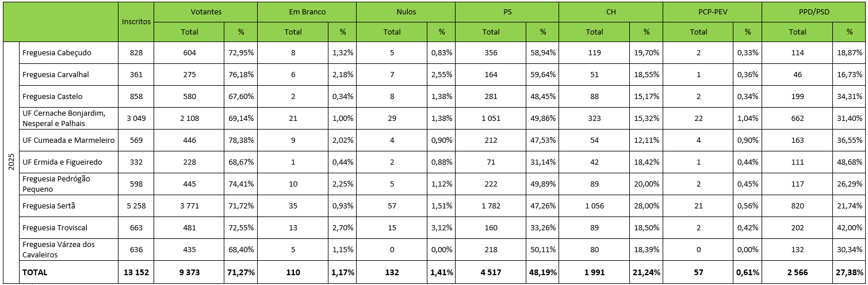Select the Freguesia Carvalhal row label
Image resolution: width=868 pixels, height=285 pixels.
56,74
